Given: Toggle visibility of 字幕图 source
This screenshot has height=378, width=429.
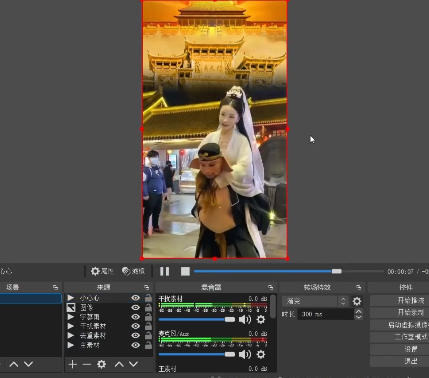Looking at the screenshot, I should (x=135, y=317).
